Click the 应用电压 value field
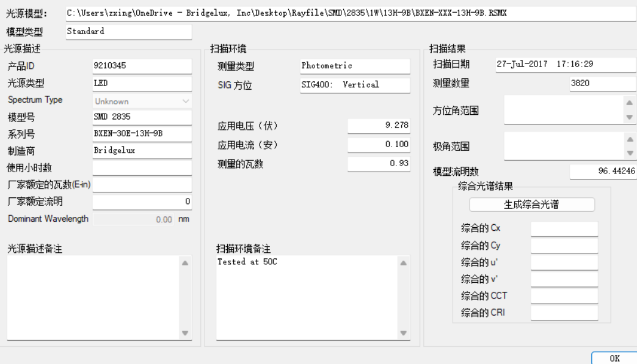Screen dimensions: 637x364 tap(379, 126)
